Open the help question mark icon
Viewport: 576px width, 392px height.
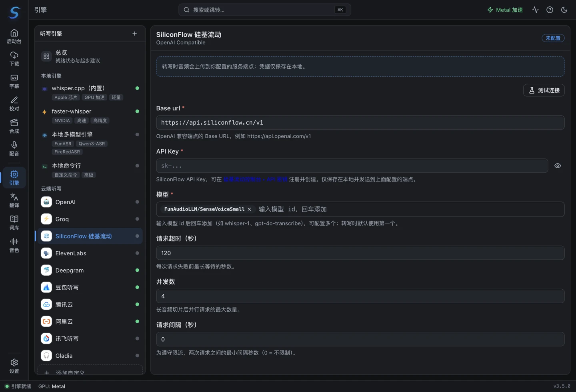(x=550, y=10)
